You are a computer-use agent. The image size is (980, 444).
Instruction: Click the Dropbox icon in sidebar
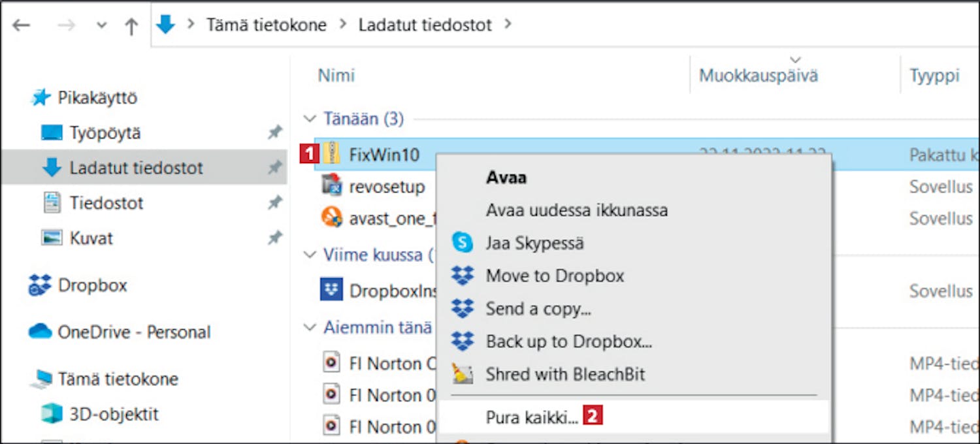[41, 285]
